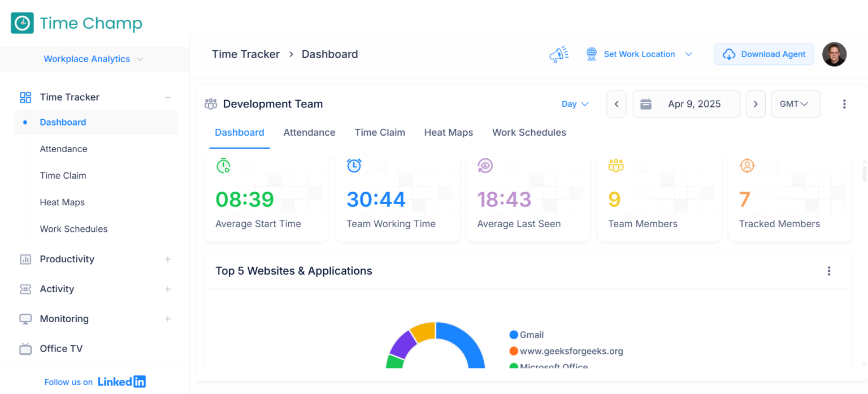This screenshot has height=394, width=868.
Task: Open the Day period dropdown
Action: [574, 104]
